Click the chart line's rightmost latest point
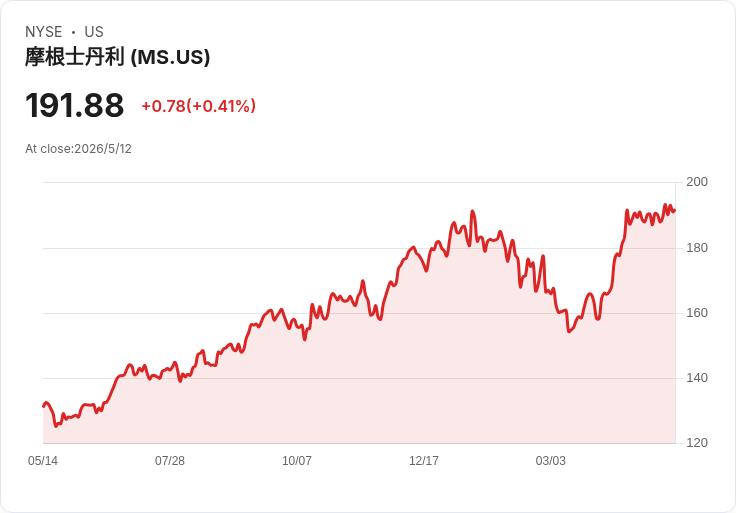 675,211
